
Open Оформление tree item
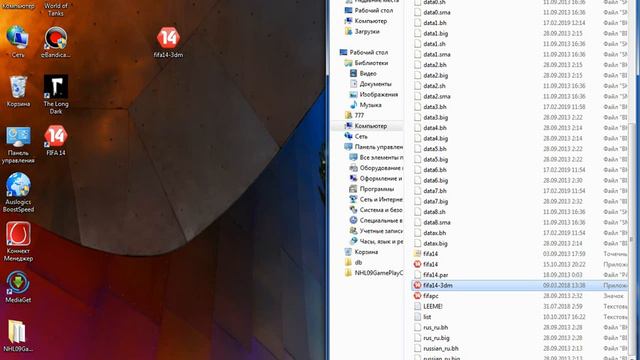pyautogui.click(x=376, y=178)
